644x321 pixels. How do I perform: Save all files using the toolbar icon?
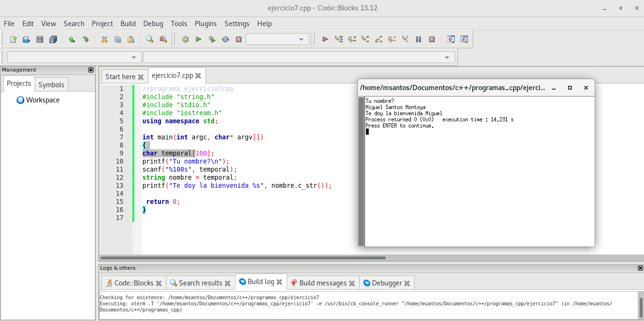coord(53,39)
